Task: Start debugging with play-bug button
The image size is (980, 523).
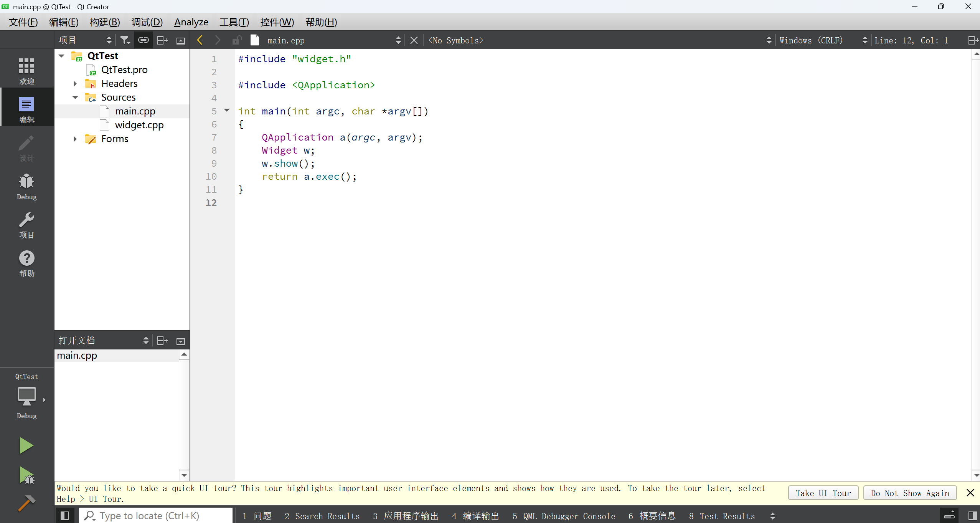Action: [26, 475]
